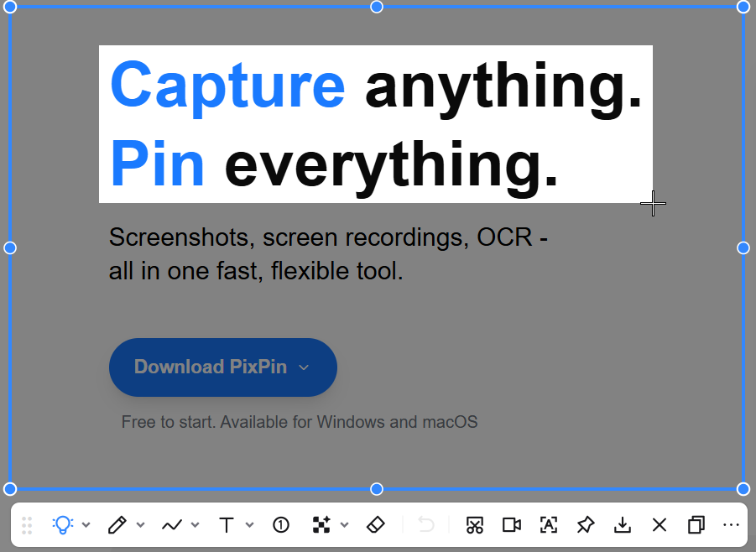The width and height of the screenshot is (756, 552).
Task: Select the pencil drawing tool
Action: [117, 524]
